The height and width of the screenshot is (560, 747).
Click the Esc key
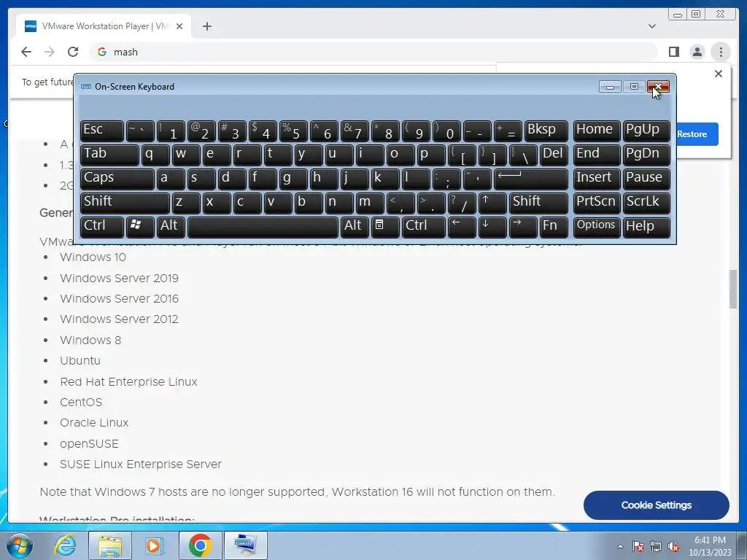click(x=102, y=131)
